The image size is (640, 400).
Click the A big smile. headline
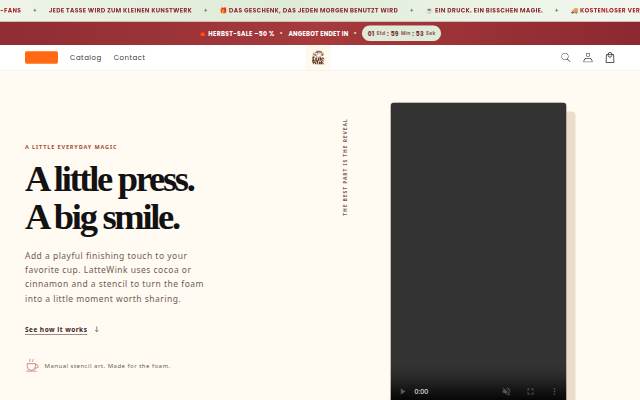(x=102, y=218)
